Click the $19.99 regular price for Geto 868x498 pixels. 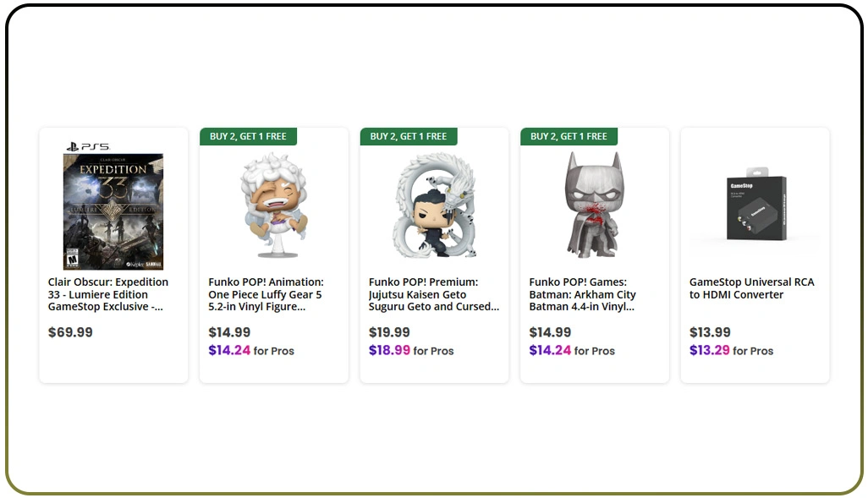[389, 332]
